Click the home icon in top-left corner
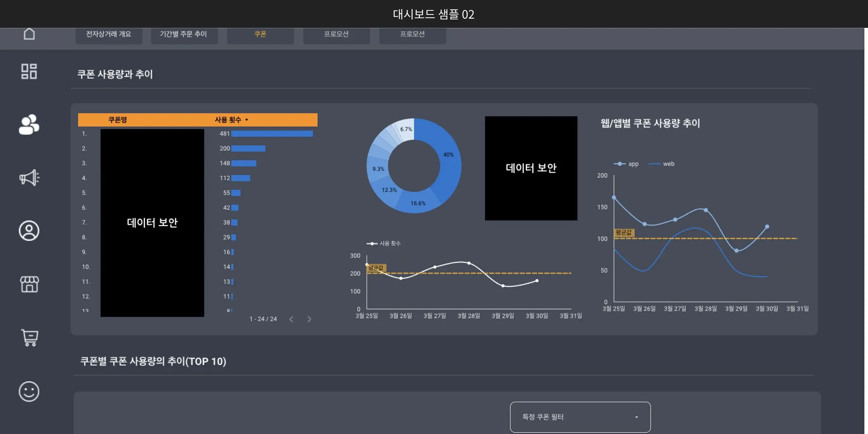868x434 pixels. pyautogui.click(x=29, y=34)
